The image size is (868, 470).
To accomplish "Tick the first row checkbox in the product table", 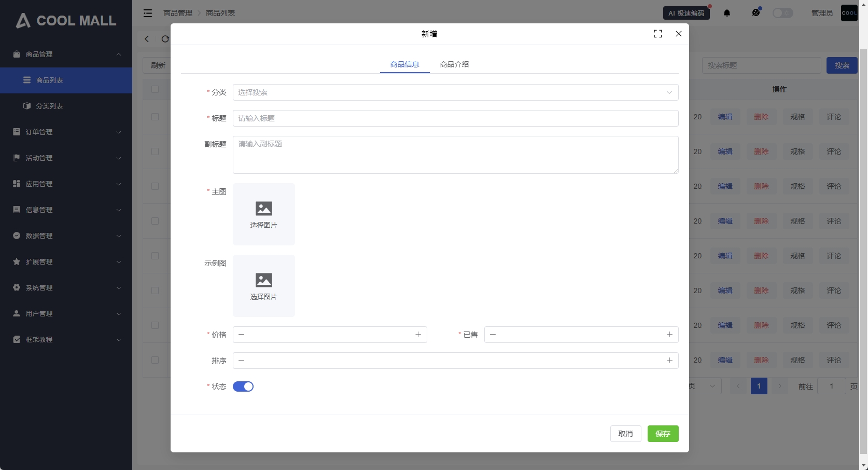I will pyautogui.click(x=155, y=117).
